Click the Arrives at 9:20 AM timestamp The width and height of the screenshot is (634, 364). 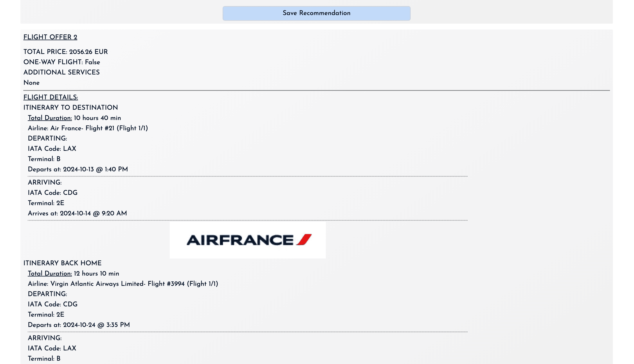click(x=78, y=213)
